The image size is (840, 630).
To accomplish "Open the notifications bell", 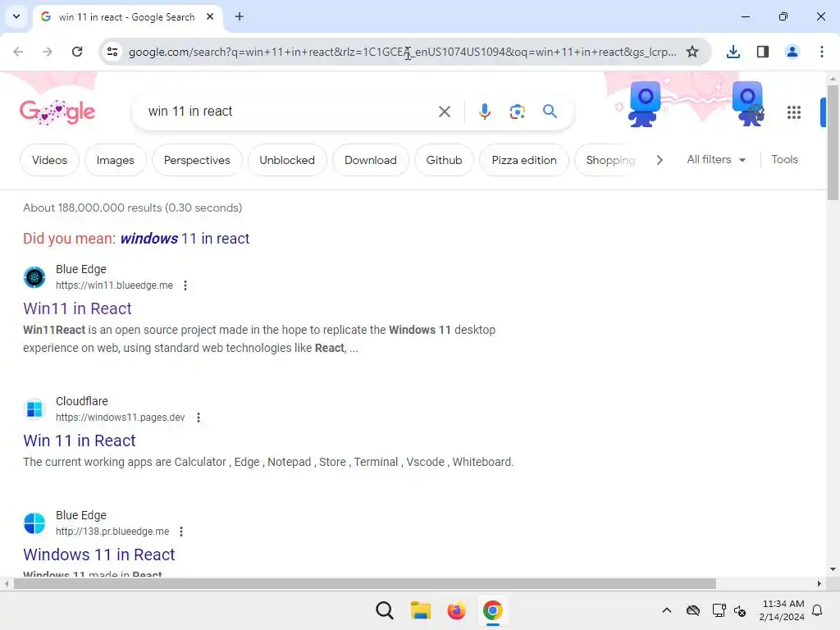I will 818,610.
